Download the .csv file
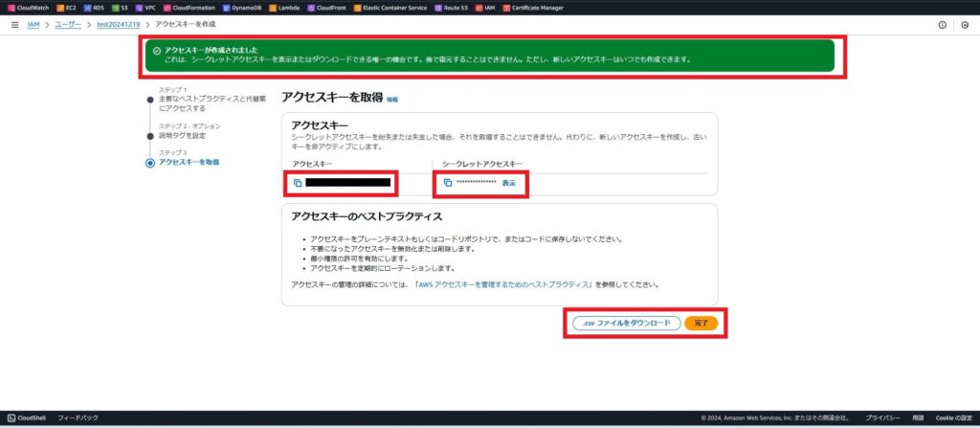 point(626,324)
